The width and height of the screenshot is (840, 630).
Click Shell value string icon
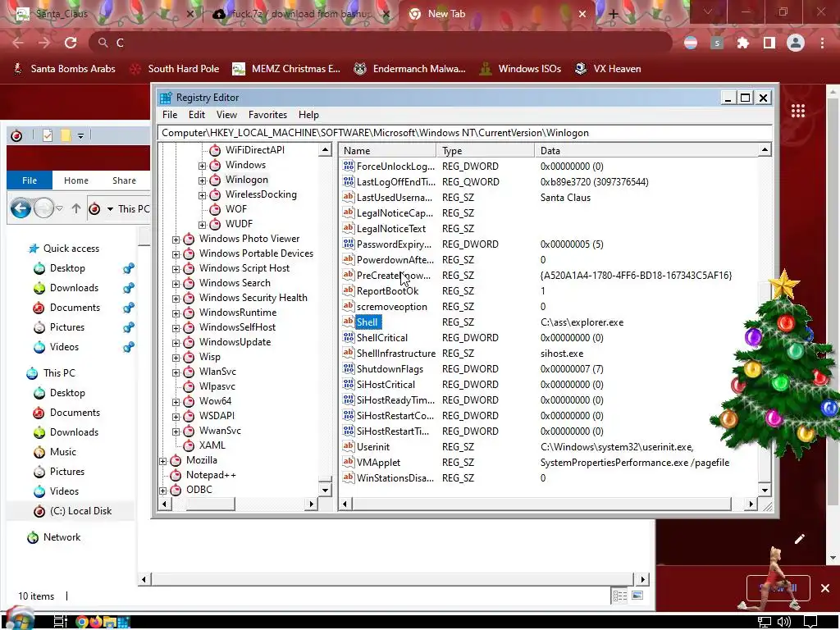(x=348, y=322)
